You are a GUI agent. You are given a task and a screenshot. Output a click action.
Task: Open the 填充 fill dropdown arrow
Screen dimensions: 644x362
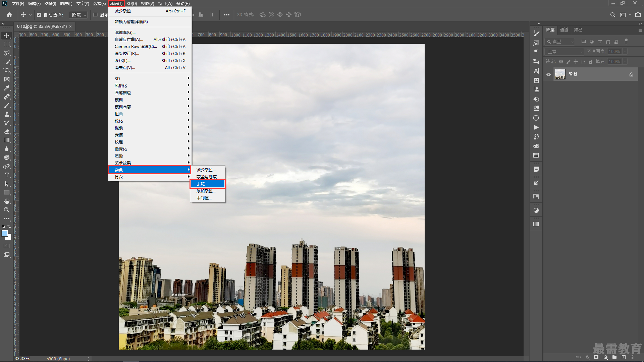click(x=625, y=62)
